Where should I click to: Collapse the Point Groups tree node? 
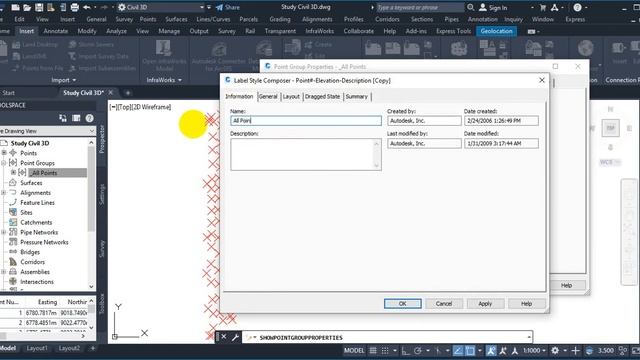[x=4, y=163]
